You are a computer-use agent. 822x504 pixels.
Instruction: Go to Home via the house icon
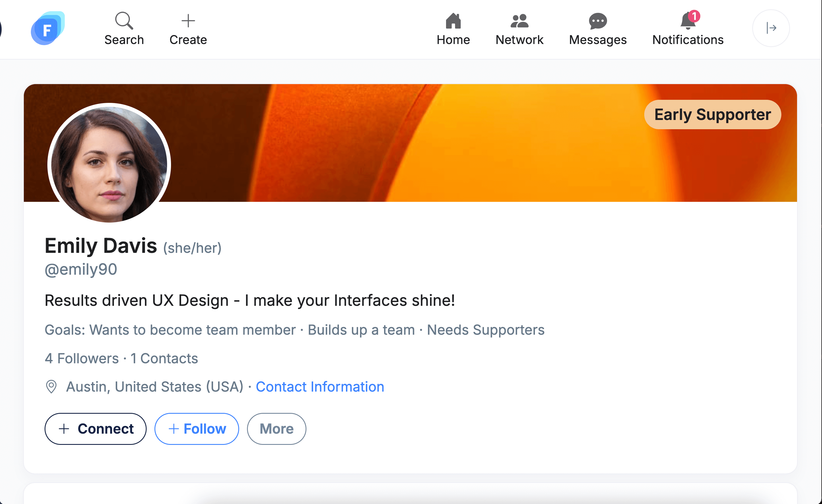coord(453,21)
